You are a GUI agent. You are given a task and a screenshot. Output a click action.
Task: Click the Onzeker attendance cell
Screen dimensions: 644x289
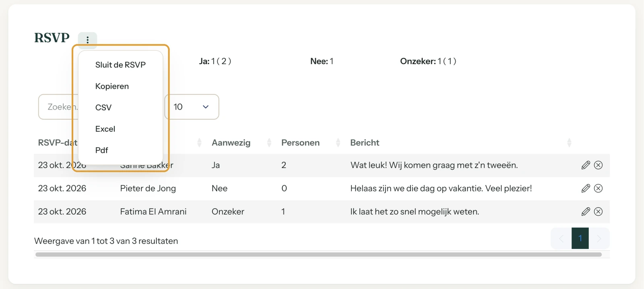pos(228,212)
